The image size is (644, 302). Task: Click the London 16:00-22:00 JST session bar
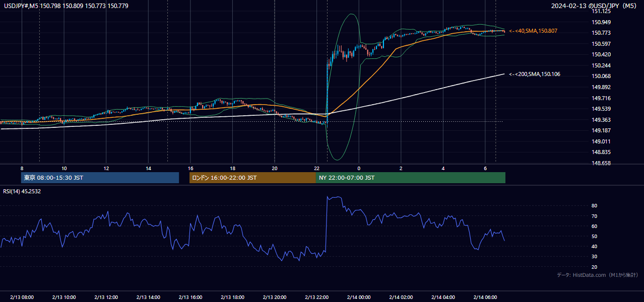tap(252, 178)
